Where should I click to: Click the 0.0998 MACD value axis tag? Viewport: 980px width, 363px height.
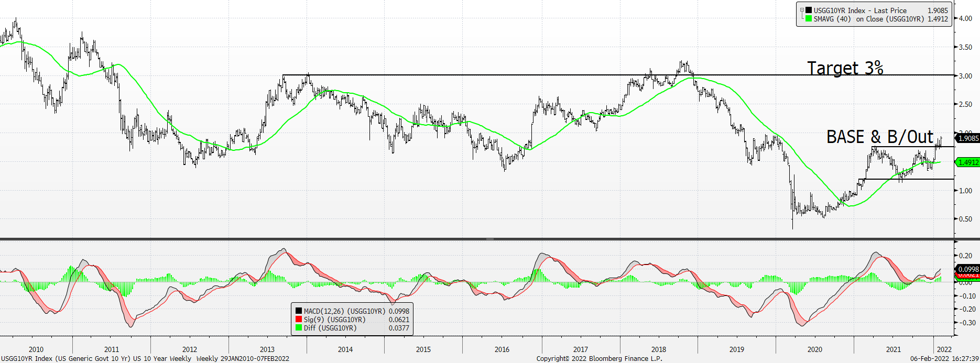(967, 269)
